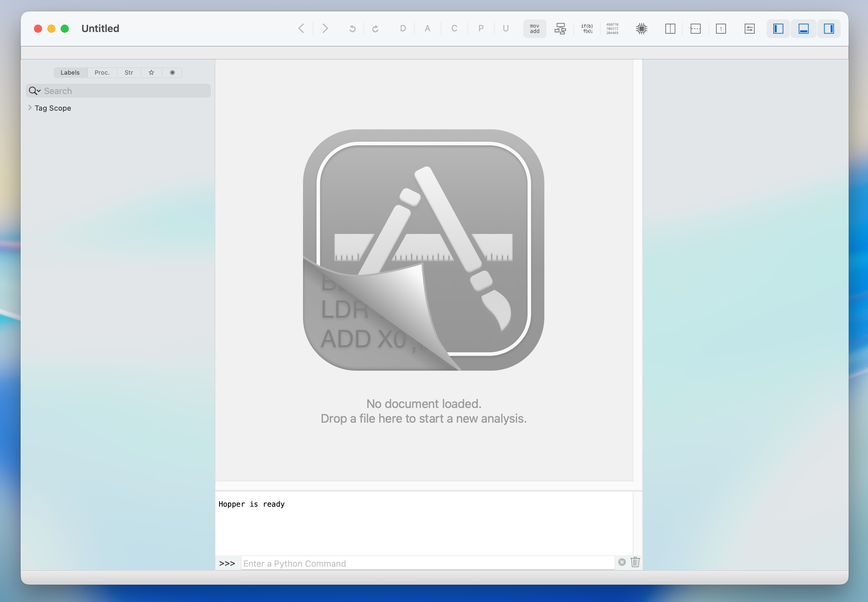Viewport: 868px width, 602px height.
Task: Select the single pane view icon
Action: point(721,29)
